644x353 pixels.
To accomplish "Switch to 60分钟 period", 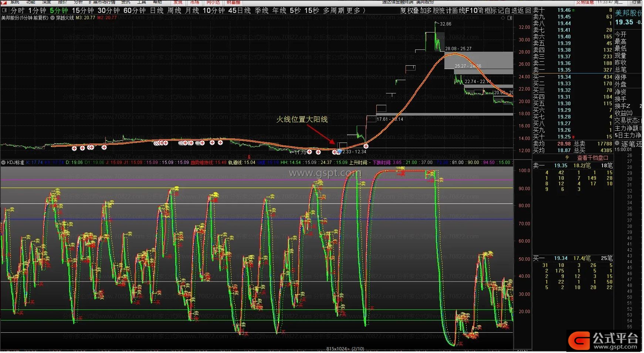I will (x=135, y=10).
